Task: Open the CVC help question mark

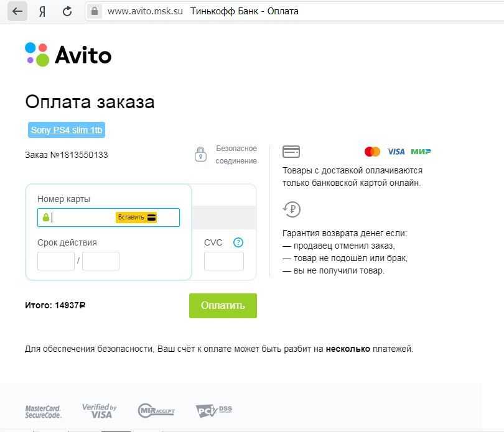Action: 238,242
